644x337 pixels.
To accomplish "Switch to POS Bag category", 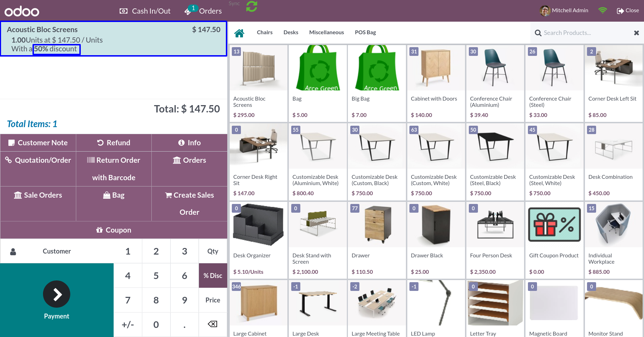I will point(365,32).
